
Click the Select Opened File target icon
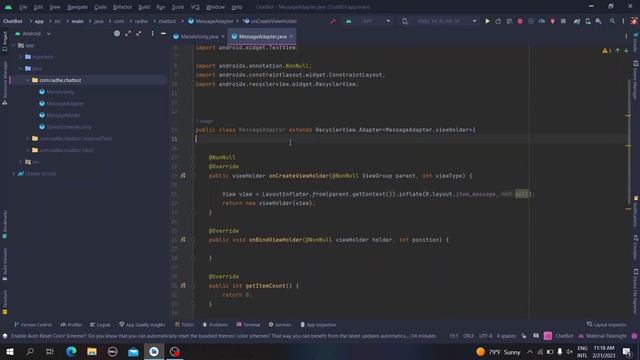pos(117,33)
